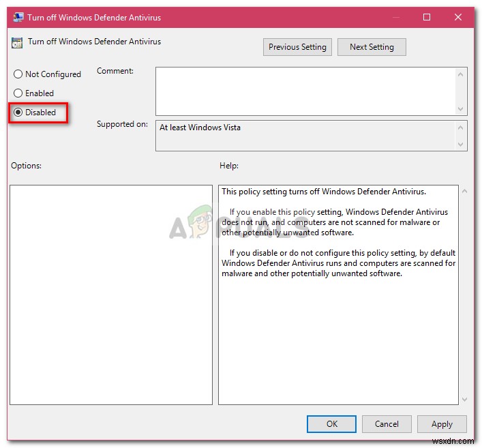The height and width of the screenshot is (448, 482).
Task: Click the empty Options pane
Action: click(111, 295)
